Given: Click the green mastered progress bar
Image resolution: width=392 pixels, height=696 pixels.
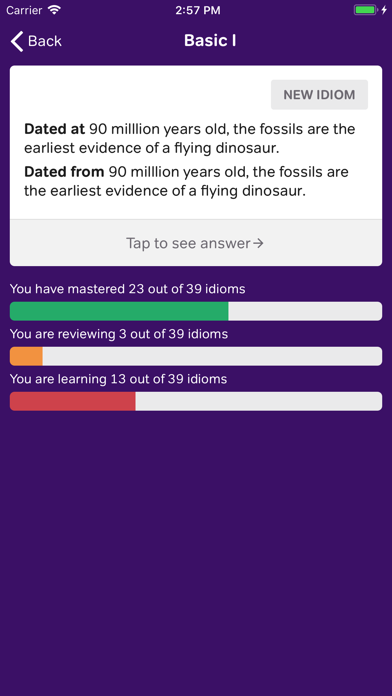Looking at the screenshot, I should [119, 311].
